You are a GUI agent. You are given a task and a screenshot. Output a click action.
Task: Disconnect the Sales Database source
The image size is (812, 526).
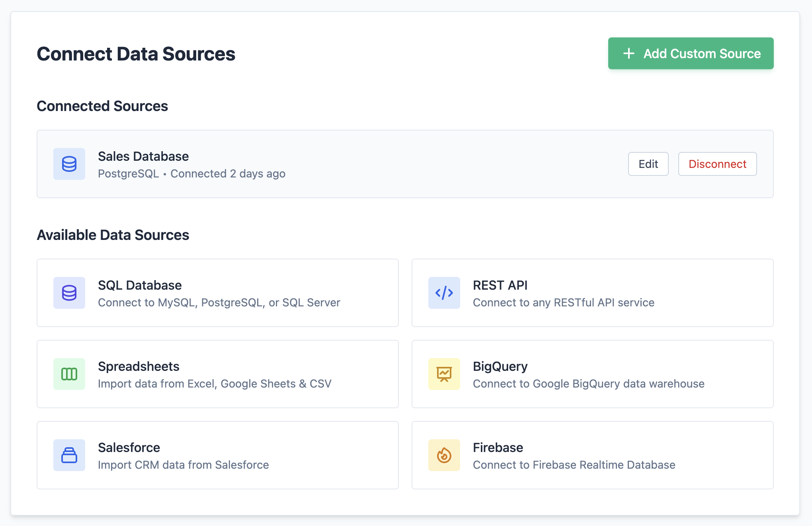(717, 164)
